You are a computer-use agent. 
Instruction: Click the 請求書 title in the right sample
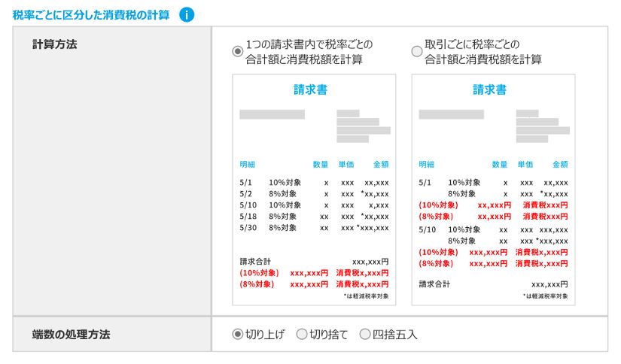click(489, 89)
